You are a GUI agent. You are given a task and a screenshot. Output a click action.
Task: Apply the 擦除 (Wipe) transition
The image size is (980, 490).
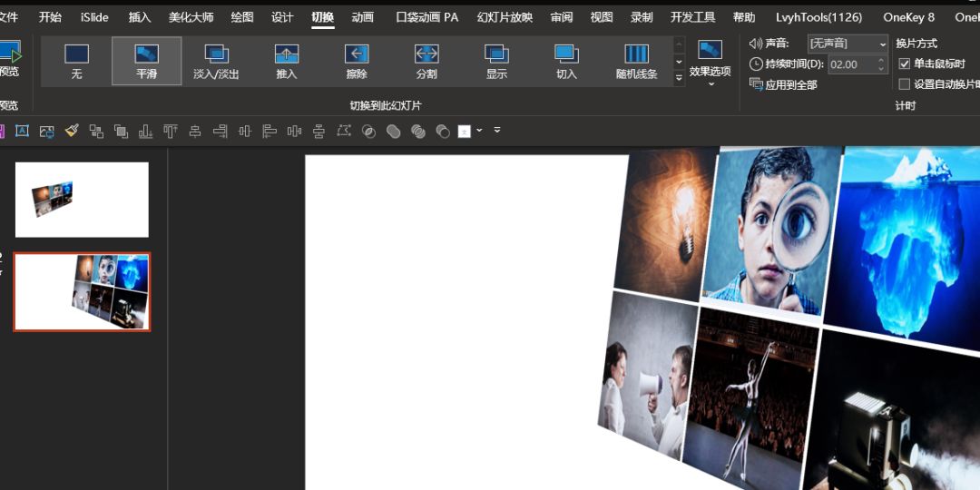(x=357, y=61)
